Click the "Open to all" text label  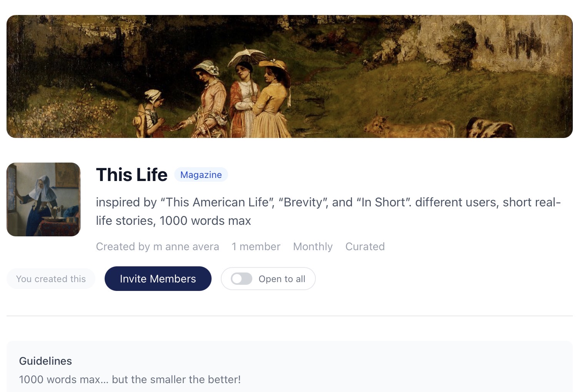coord(282,279)
